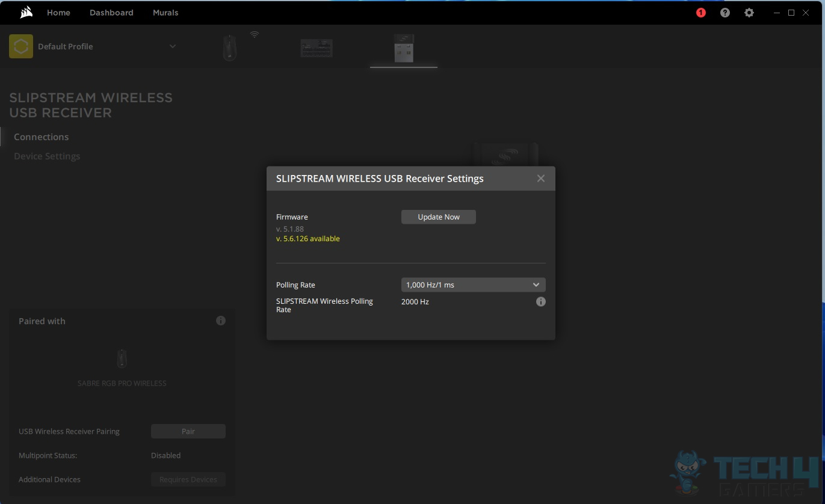Screen dimensions: 825x504
Task: Open the help question mark icon
Action: click(725, 13)
